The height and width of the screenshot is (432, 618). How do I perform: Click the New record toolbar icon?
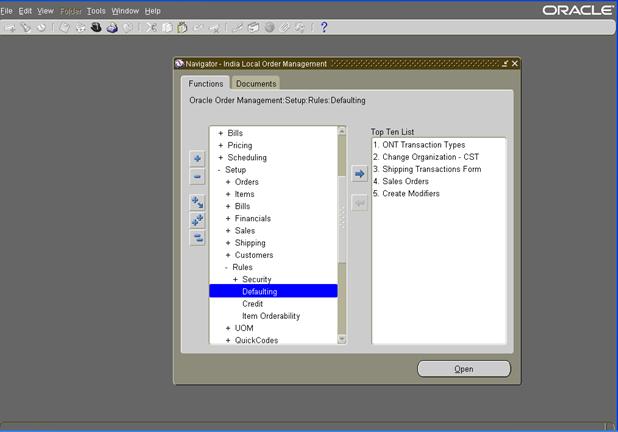click(11, 28)
